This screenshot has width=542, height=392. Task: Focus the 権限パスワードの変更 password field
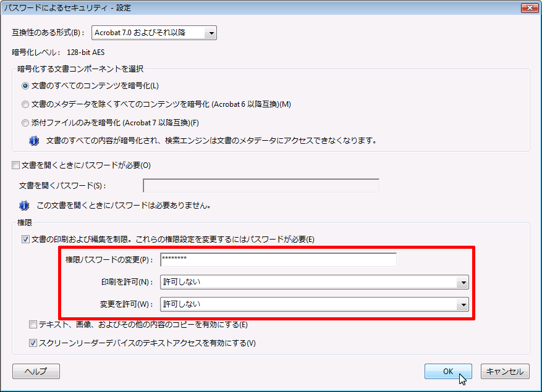tap(278, 260)
